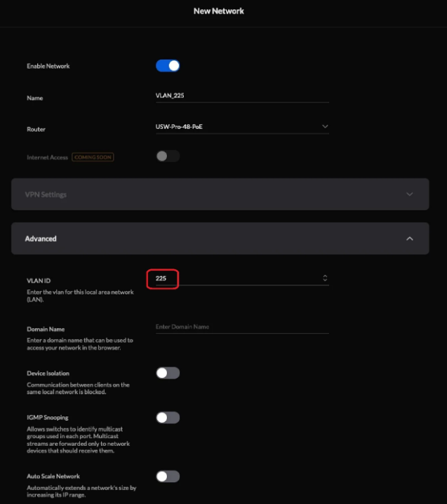The height and width of the screenshot is (504, 447).
Task: Click the Router dropdown chevron arrow
Action: click(325, 126)
